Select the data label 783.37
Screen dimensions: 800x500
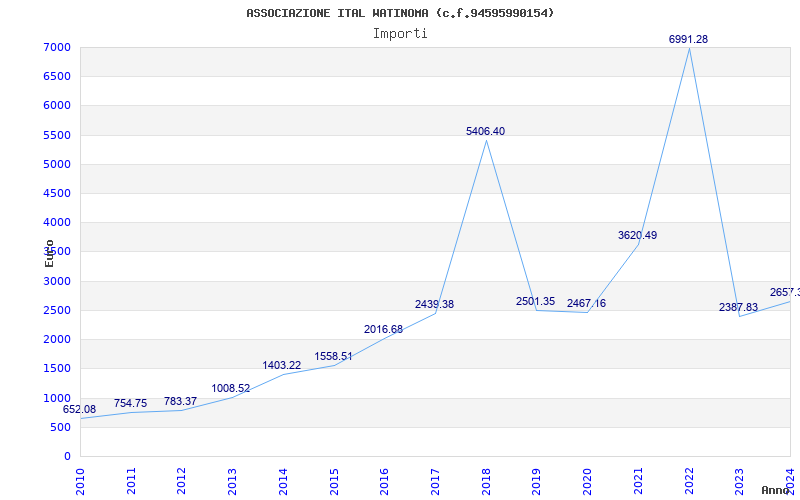[180, 402]
